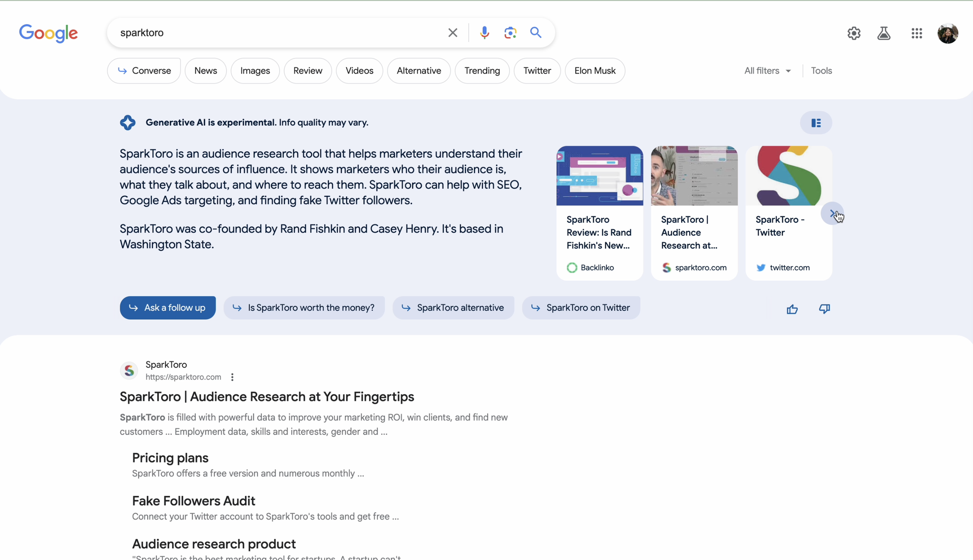Expand the All filters dropdown
The image size is (973, 560).
pyautogui.click(x=767, y=70)
